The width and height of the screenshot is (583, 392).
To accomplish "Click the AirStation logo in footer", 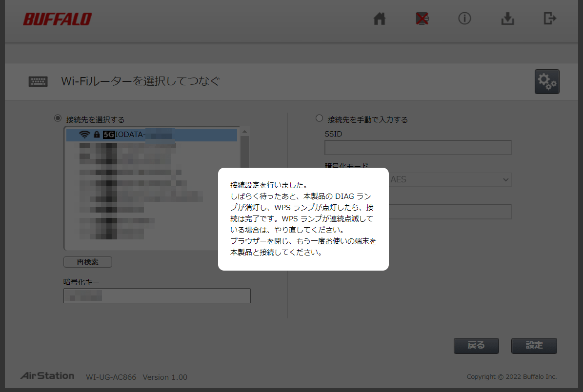I will click(47, 376).
